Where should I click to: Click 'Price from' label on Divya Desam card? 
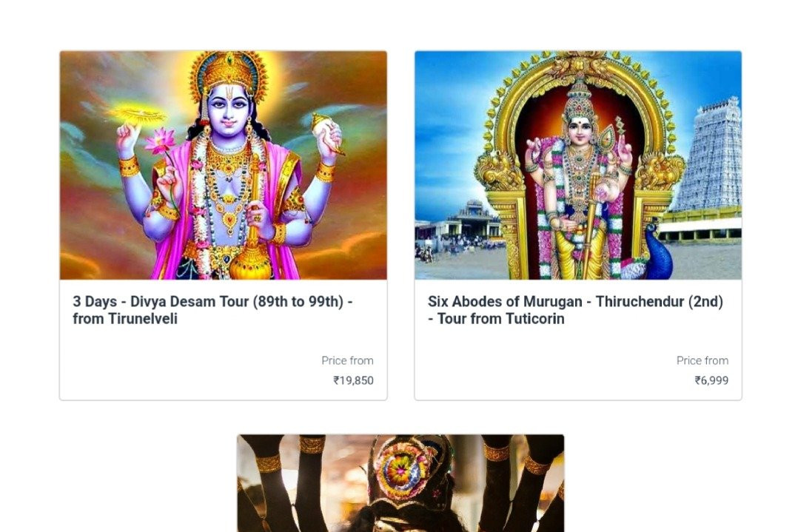pos(347,360)
